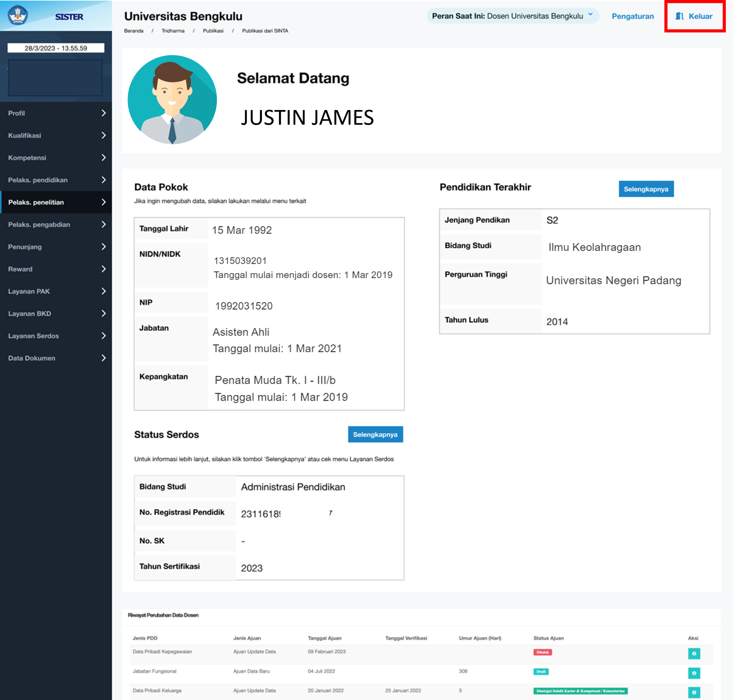The width and height of the screenshot is (733, 700).
Task: Expand the Pelaks. pengabdian chevron
Action: (103, 224)
